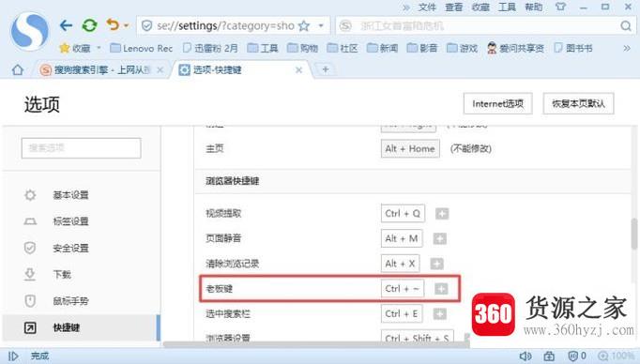The image size is (640, 364).
Task: Open the 购物 bookmark folder
Action: tap(302, 48)
